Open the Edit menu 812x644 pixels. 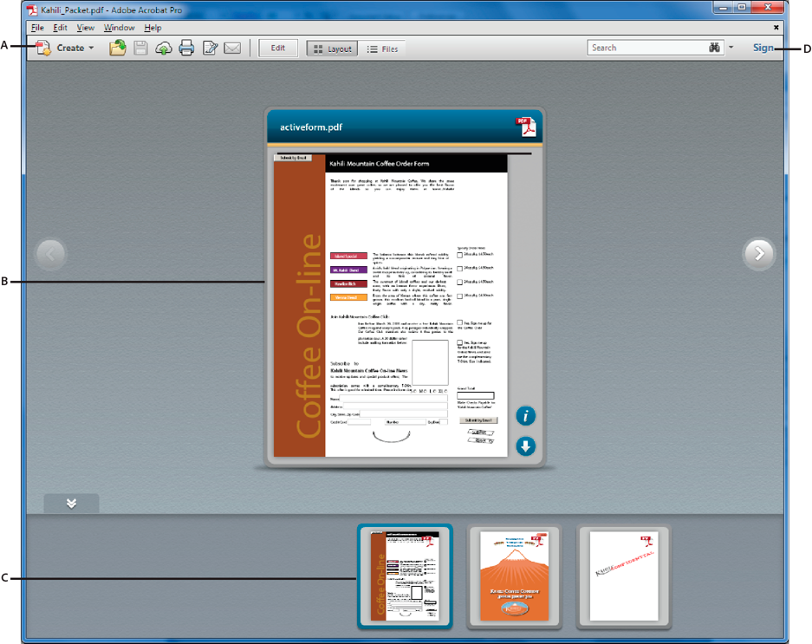60,28
